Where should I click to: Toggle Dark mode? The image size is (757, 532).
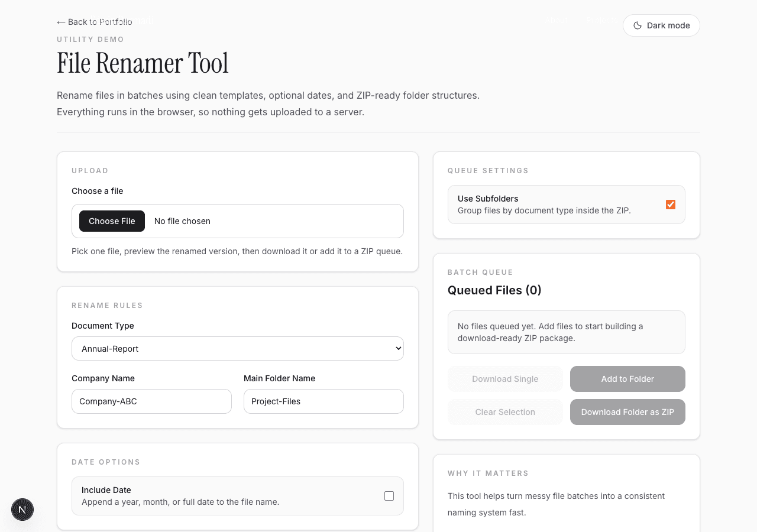point(661,25)
